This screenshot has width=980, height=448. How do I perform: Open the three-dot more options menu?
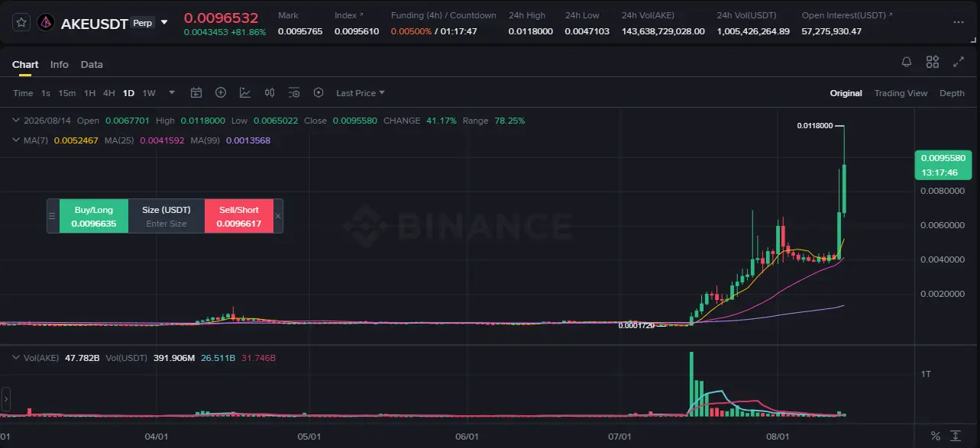959,23
